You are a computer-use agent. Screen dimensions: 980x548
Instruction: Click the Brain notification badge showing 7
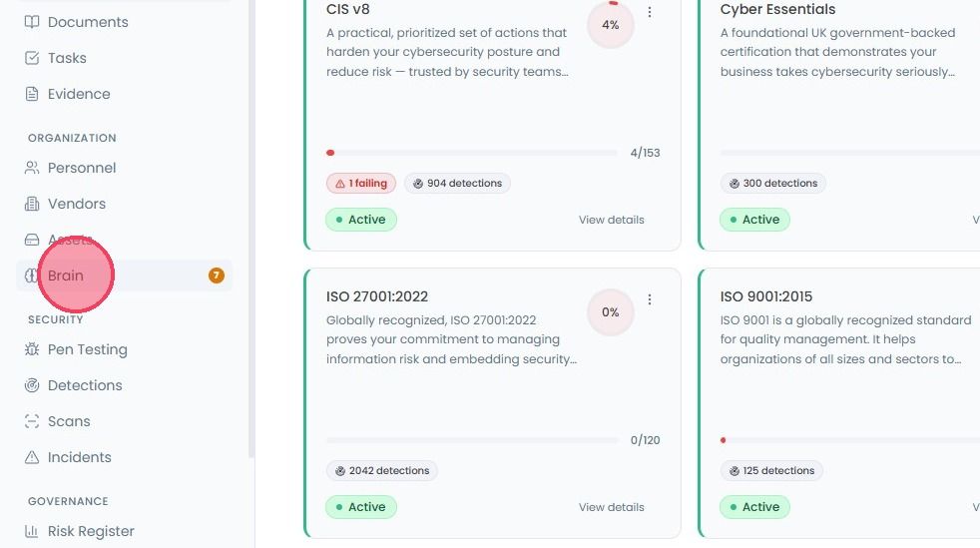coord(217,275)
